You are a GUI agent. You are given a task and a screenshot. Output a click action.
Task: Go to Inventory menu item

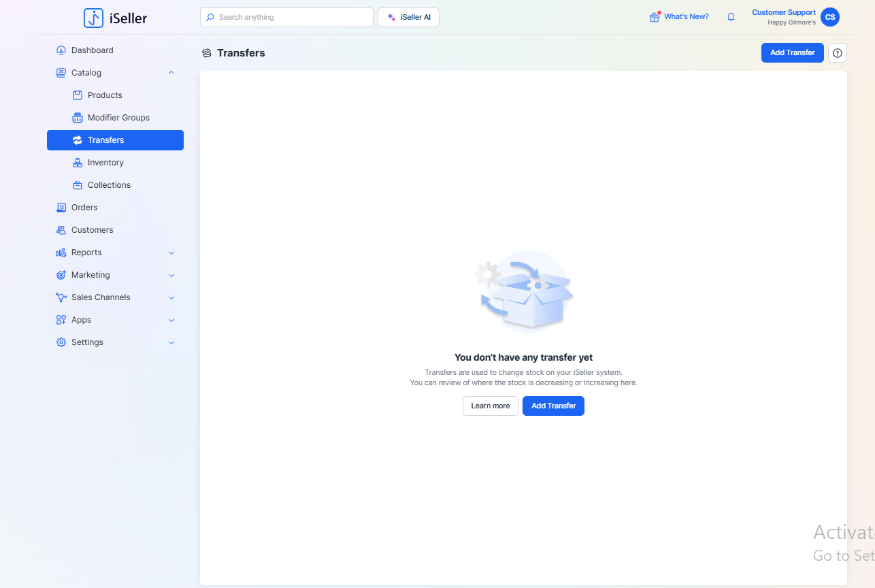click(105, 163)
